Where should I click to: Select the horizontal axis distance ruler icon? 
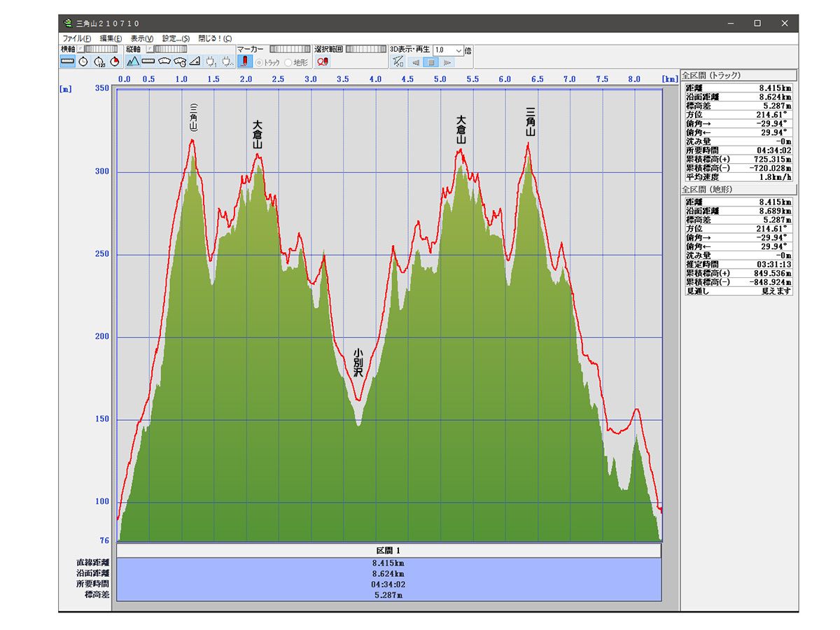tap(68, 62)
